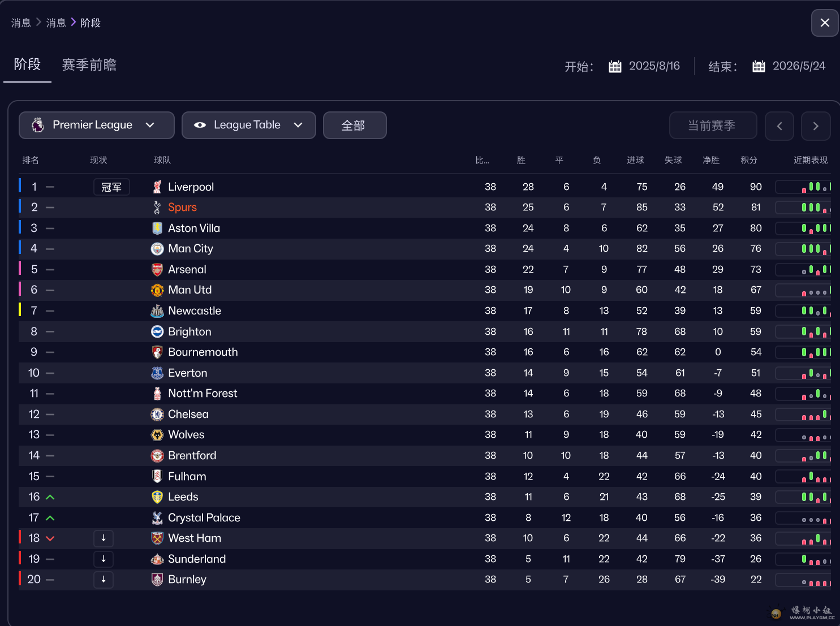Screen dimensions: 840x626
Task: Click the Arsenal club crest
Action: point(157,270)
